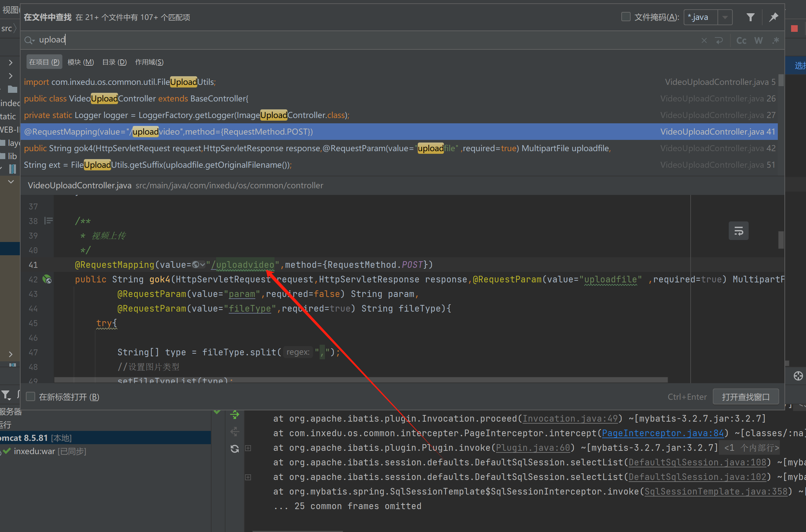This screenshot has width=806, height=532.
Task: Click the preview horizontal scrollbar
Action: (361, 380)
